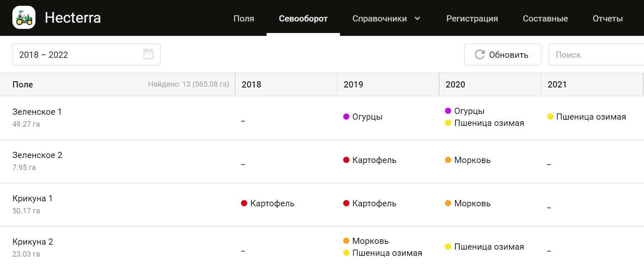Select the orange Морковь dot for Крикуна 2 in 2019
The image size is (644, 269).
click(x=346, y=241)
